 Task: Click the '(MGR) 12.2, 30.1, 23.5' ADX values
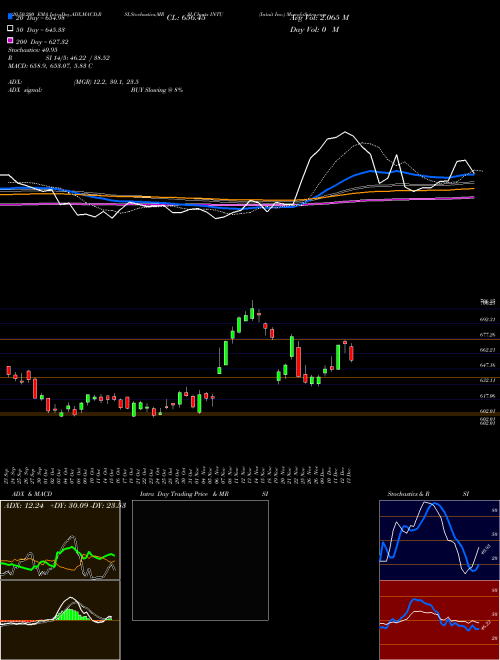(x=106, y=82)
